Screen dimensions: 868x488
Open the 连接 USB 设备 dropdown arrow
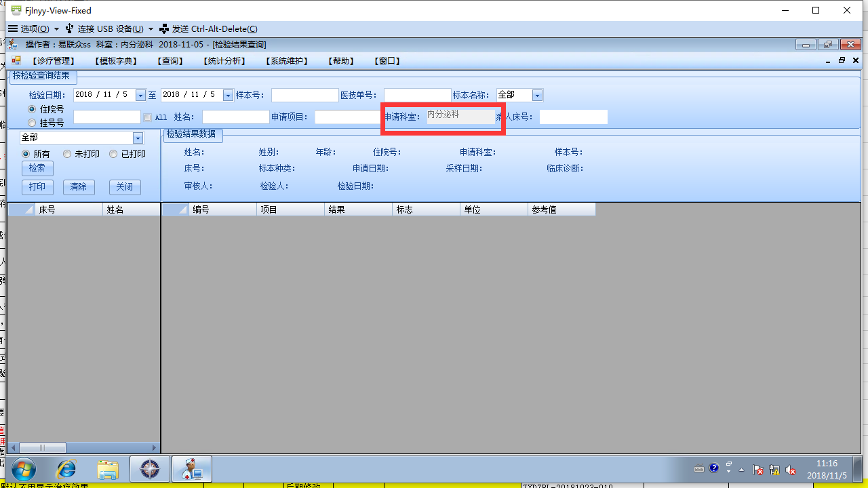click(151, 29)
